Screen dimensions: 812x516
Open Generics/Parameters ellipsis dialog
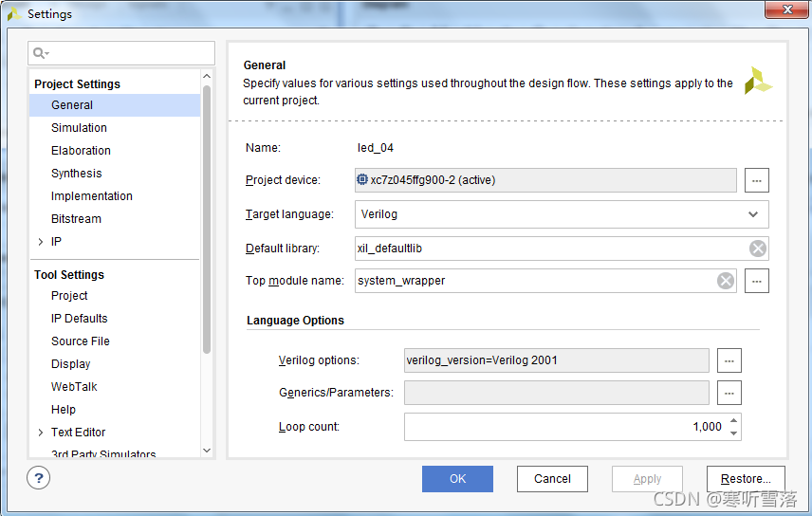729,393
